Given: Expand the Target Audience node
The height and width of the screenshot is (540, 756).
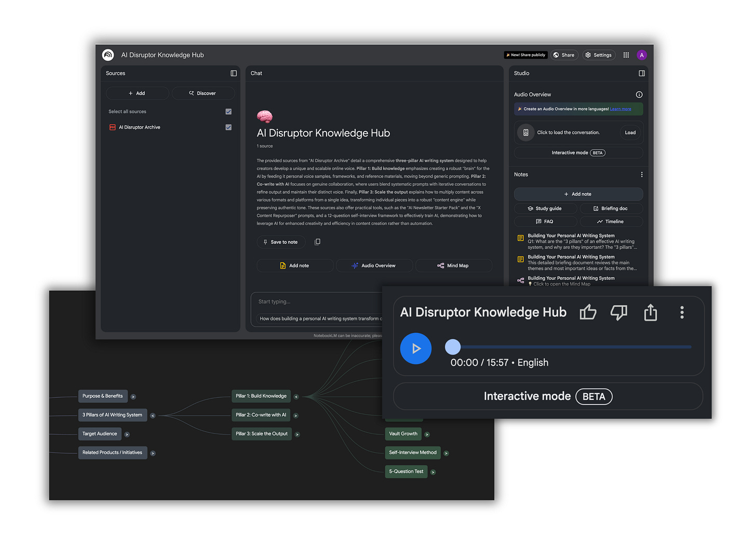Looking at the screenshot, I should click(x=127, y=435).
